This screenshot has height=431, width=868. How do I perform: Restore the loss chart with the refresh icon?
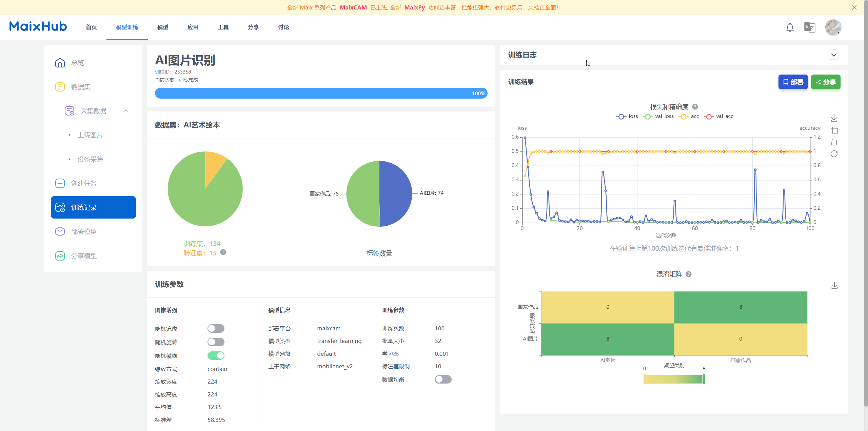[x=834, y=154]
